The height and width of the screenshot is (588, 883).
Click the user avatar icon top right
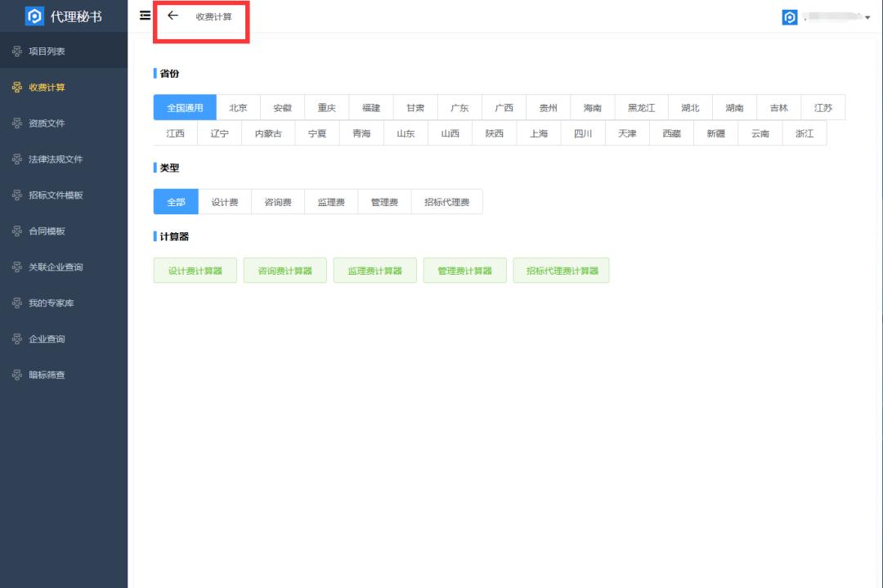790,16
